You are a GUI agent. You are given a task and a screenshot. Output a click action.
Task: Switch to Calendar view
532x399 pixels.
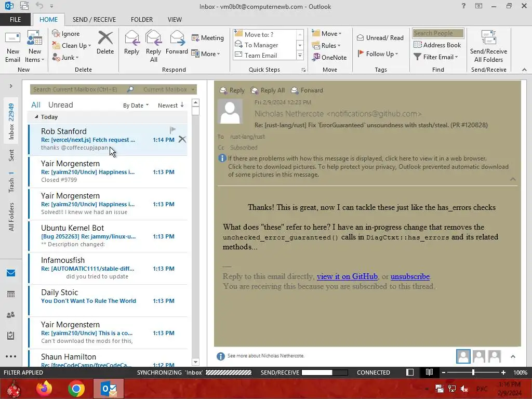tap(11, 294)
